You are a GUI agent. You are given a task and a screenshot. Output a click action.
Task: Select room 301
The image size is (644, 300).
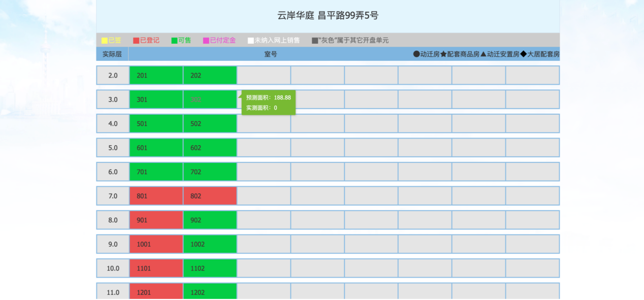[156, 99]
